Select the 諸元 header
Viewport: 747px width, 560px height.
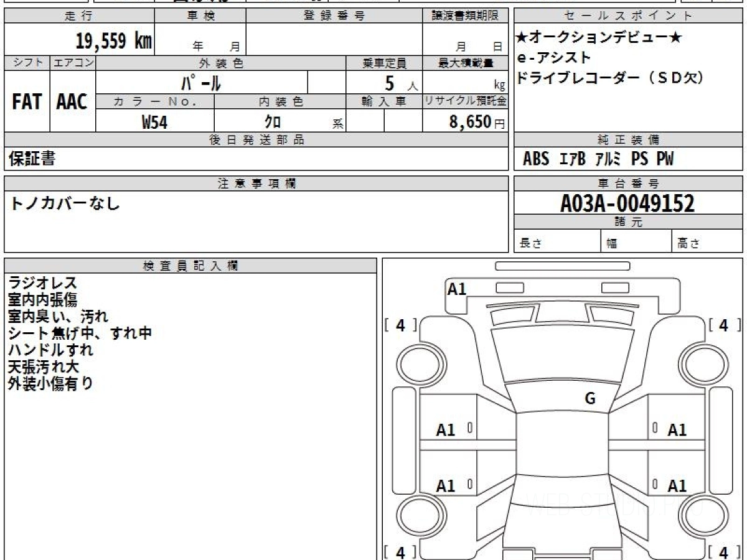point(628,222)
